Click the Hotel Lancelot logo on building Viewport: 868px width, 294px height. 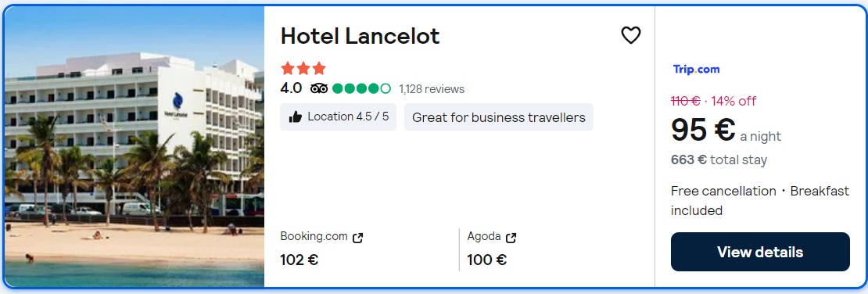pyautogui.click(x=178, y=106)
